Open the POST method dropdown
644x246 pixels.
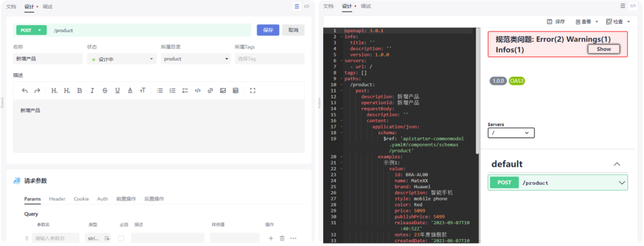31,30
